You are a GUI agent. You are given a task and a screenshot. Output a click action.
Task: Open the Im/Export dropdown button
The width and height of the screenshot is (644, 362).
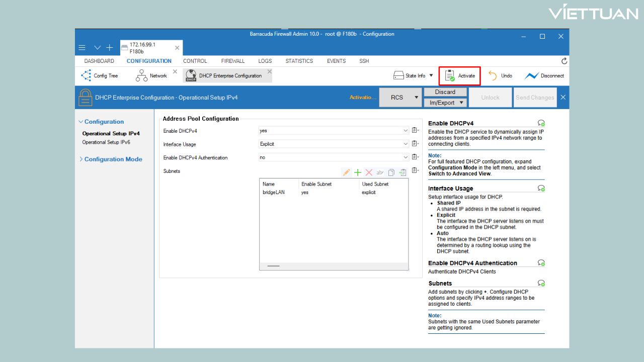(x=445, y=103)
